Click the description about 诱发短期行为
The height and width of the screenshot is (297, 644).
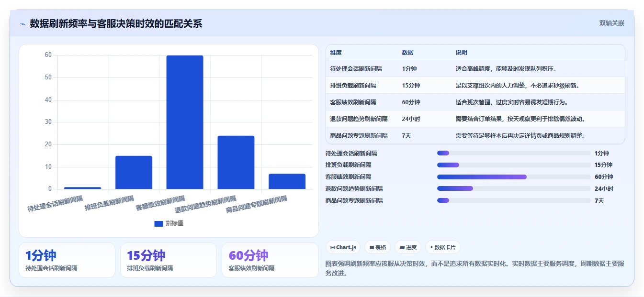tap(512, 102)
